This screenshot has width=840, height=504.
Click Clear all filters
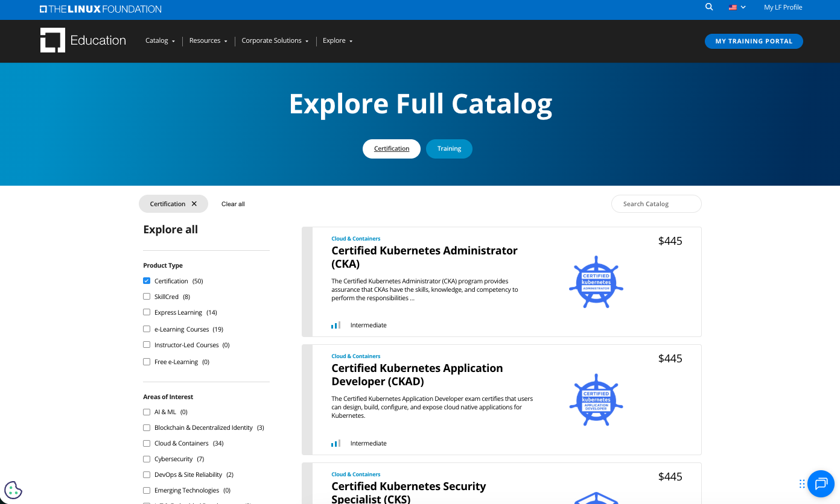pos(233,204)
